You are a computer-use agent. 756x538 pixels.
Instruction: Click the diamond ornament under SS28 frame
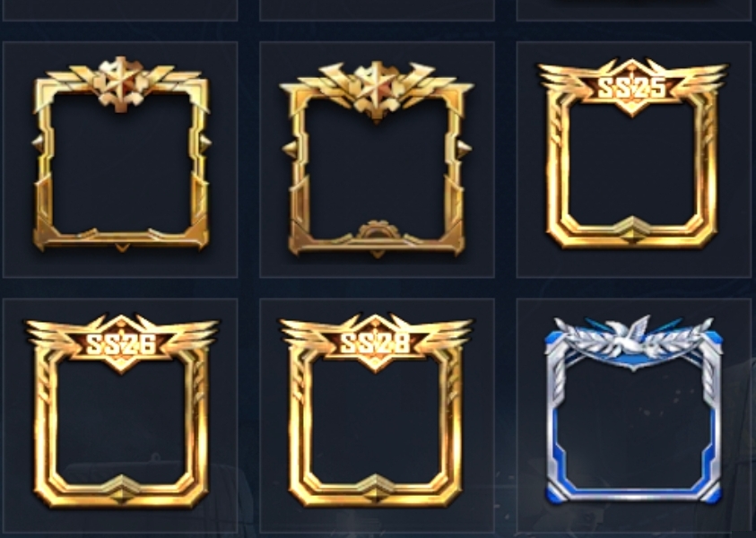click(x=376, y=492)
